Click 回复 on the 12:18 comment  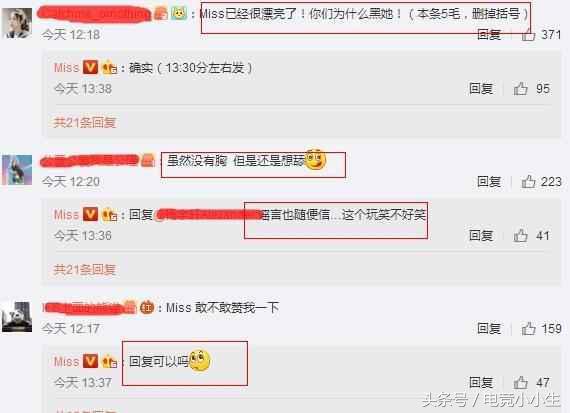click(489, 35)
